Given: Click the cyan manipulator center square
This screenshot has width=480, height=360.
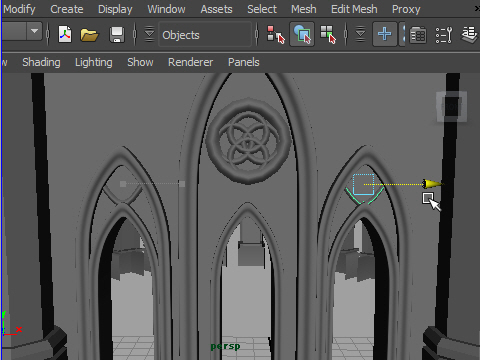Looking at the screenshot, I should 363,184.
